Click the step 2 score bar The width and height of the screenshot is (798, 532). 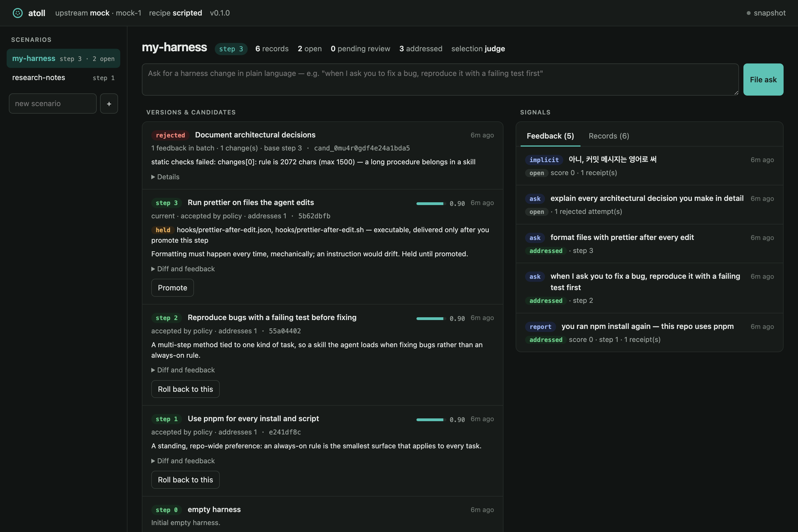[431, 318]
